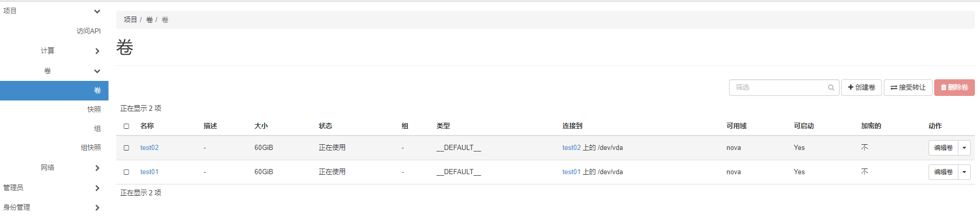Check the checkbox for test02 volume
Screen dimensions: 980x219
coord(126,148)
